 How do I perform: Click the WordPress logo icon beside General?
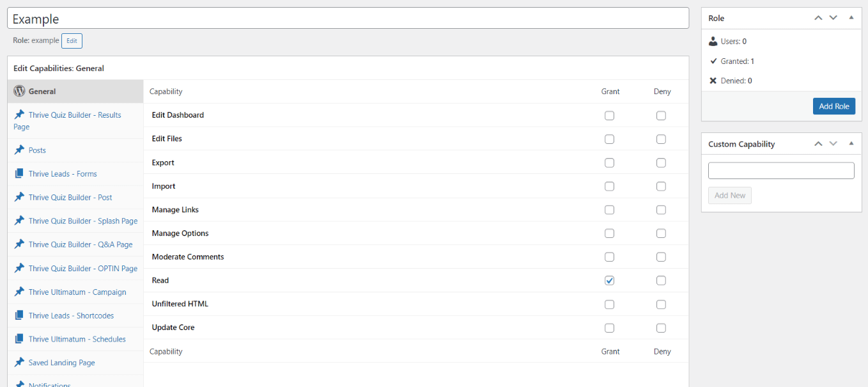[x=19, y=91]
